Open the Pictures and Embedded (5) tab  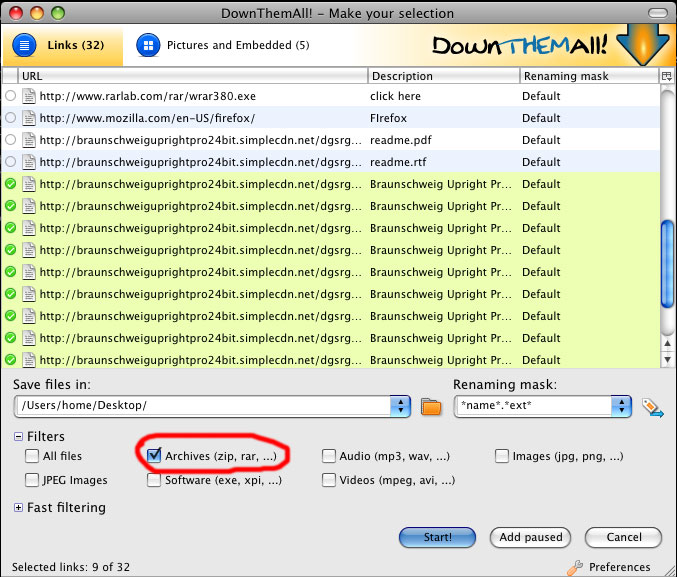[x=223, y=45]
